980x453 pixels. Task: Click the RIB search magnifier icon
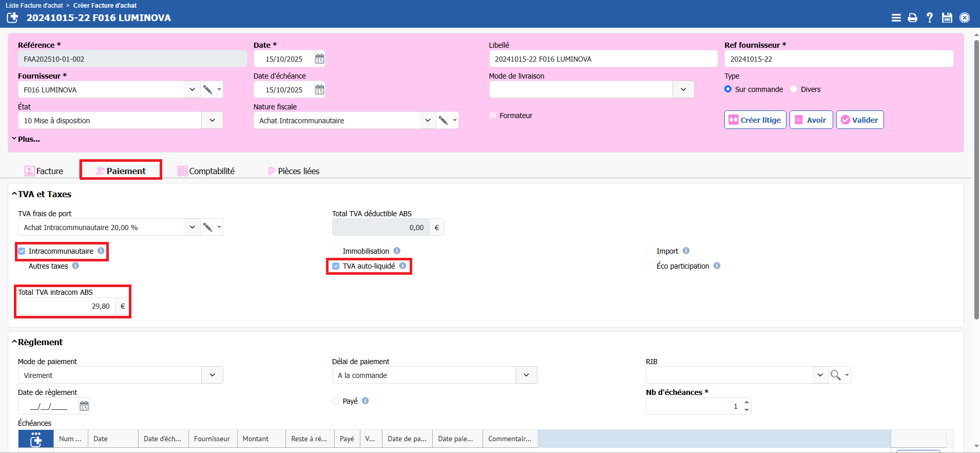pos(835,375)
